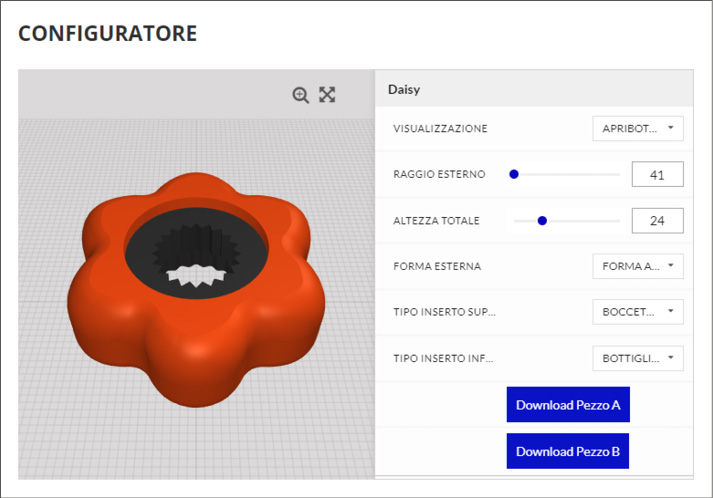
Task: Click the Download Pezzo A button
Action: click(x=568, y=404)
